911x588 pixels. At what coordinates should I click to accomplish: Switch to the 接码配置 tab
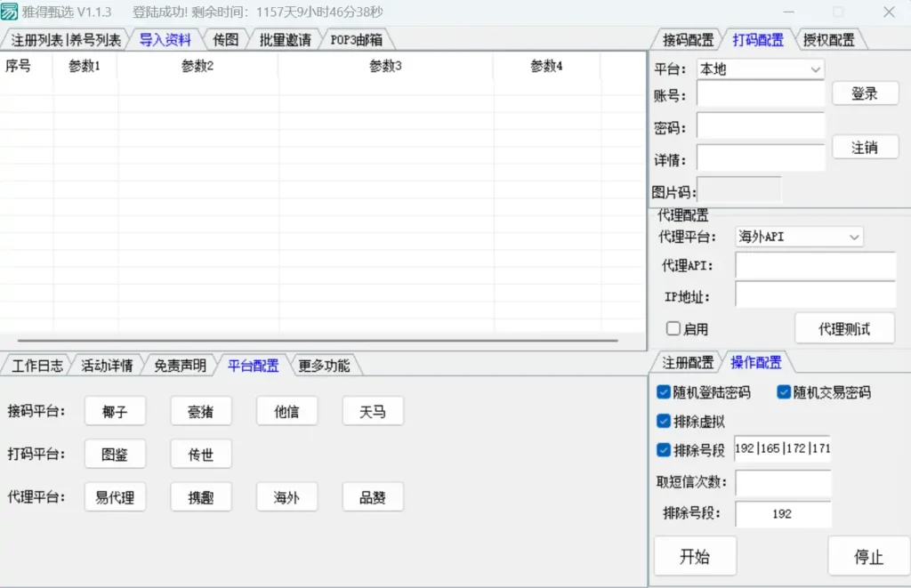[x=688, y=40]
